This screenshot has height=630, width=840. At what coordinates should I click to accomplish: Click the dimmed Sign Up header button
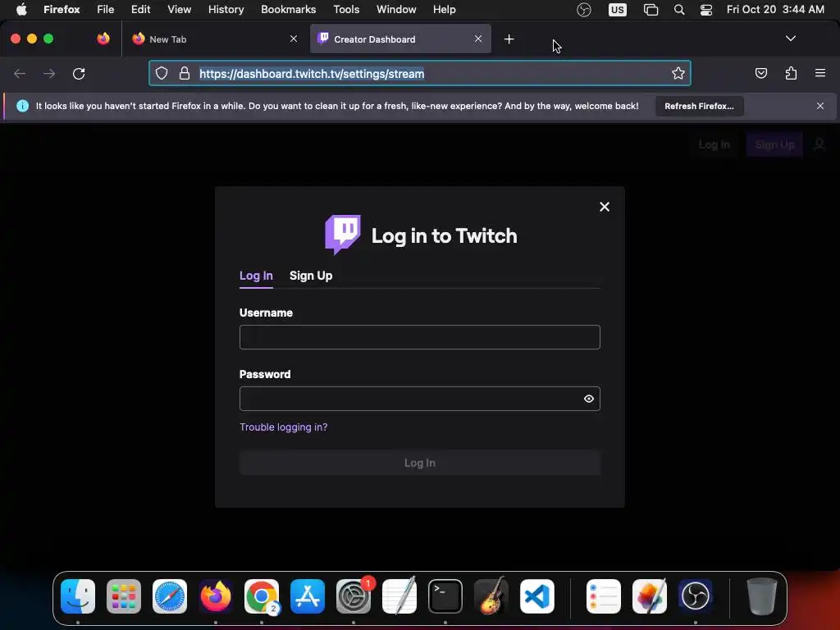pyautogui.click(x=774, y=144)
